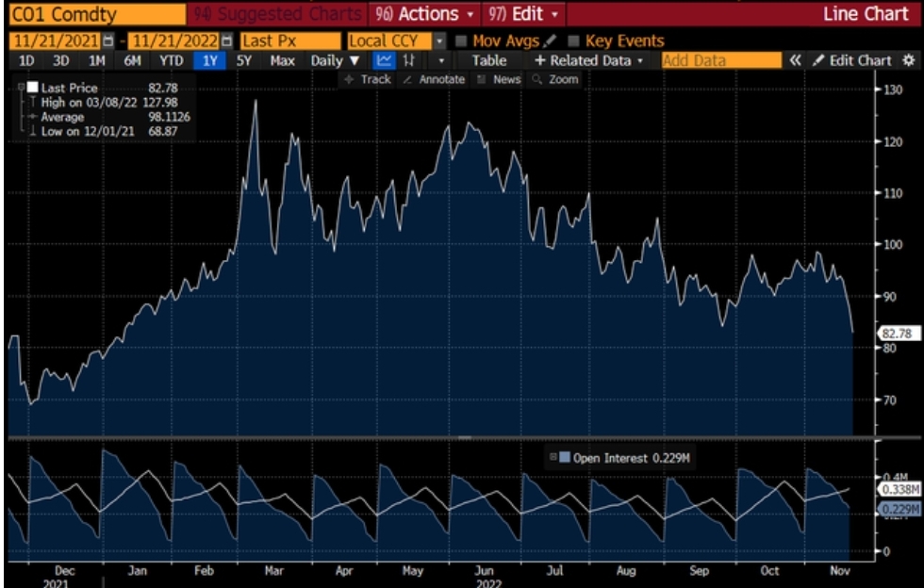Select the line chart type icon
Image resolution: width=924 pixels, height=588 pixels.
tap(384, 60)
